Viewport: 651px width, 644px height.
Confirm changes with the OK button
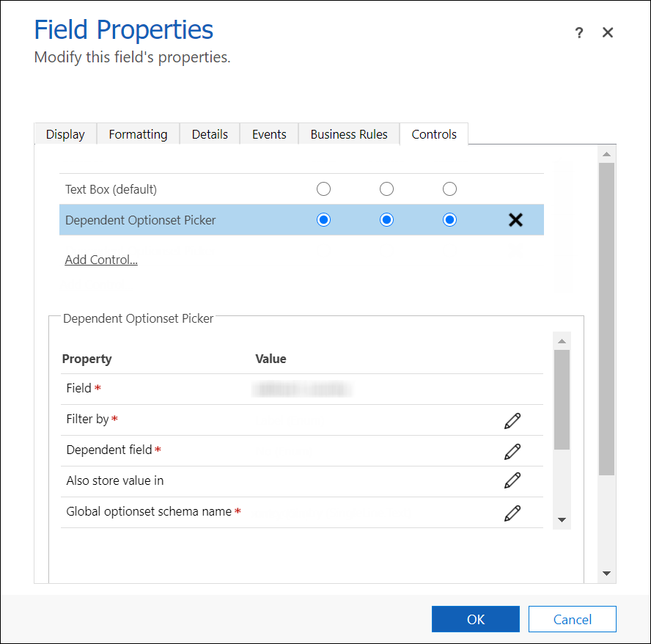(475, 619)
